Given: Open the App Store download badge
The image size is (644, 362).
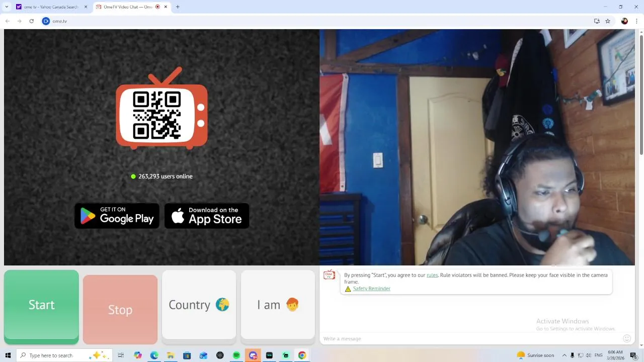Looking at the screenshot, I should [x=207, y=216].
